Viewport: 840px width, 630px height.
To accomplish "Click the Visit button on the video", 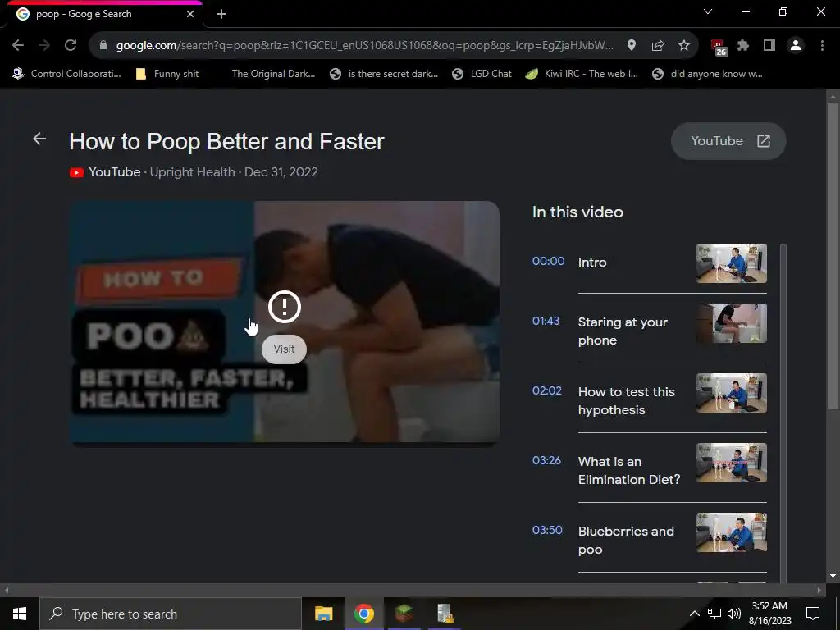I will 284,349.
